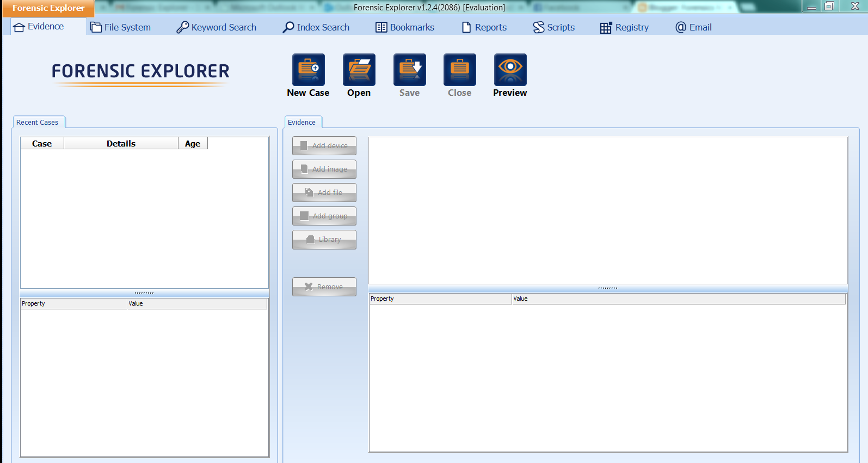Close the Forensic Explorer window
868x463 pixels.
pyautogui.click(x=855, y=7)
